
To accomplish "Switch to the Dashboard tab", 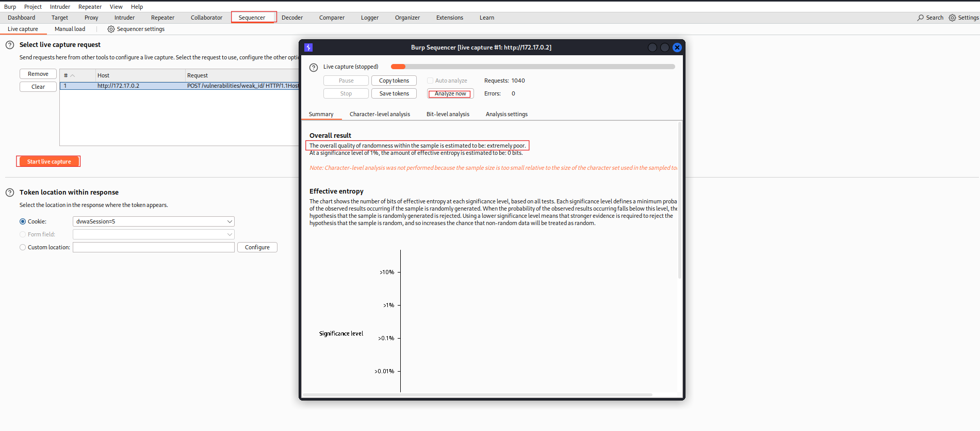I will (x=22, y=18).
